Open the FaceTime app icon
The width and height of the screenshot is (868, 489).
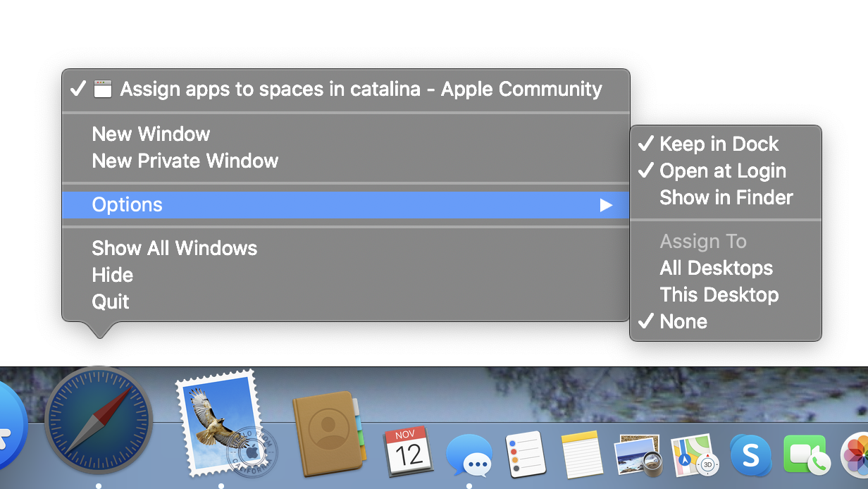(x=807, y=455)
